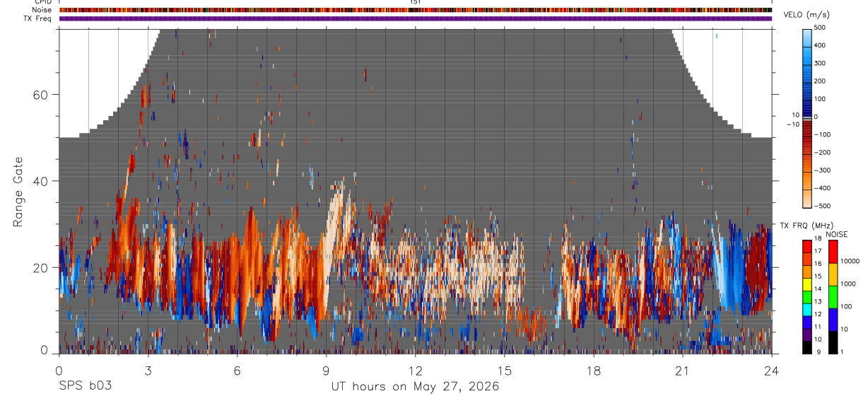The height and width of the screenshot is (401, 868).
Task: Click the 60 tick on Range Gate axis
Action: point(40,95)
